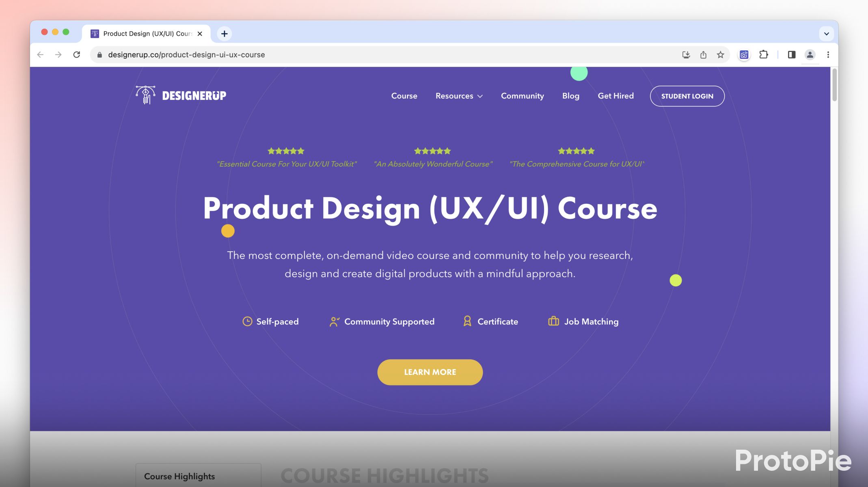Click the browser bookmark star icon
Screen dimensions: 868x487
click(720, 55)
